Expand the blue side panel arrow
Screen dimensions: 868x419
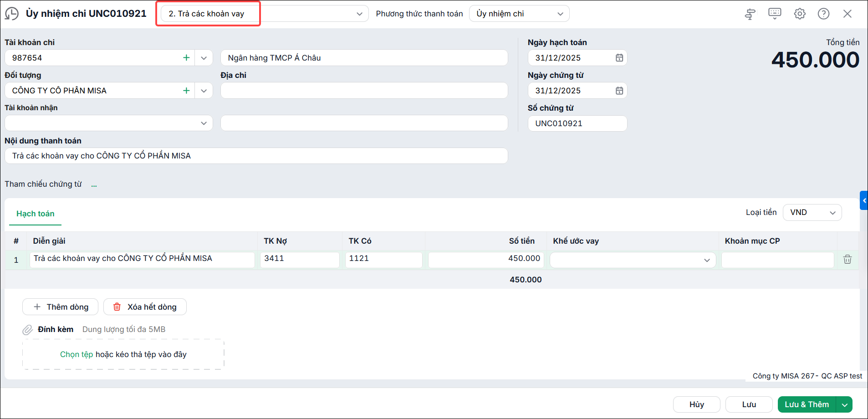click(864, 200)
